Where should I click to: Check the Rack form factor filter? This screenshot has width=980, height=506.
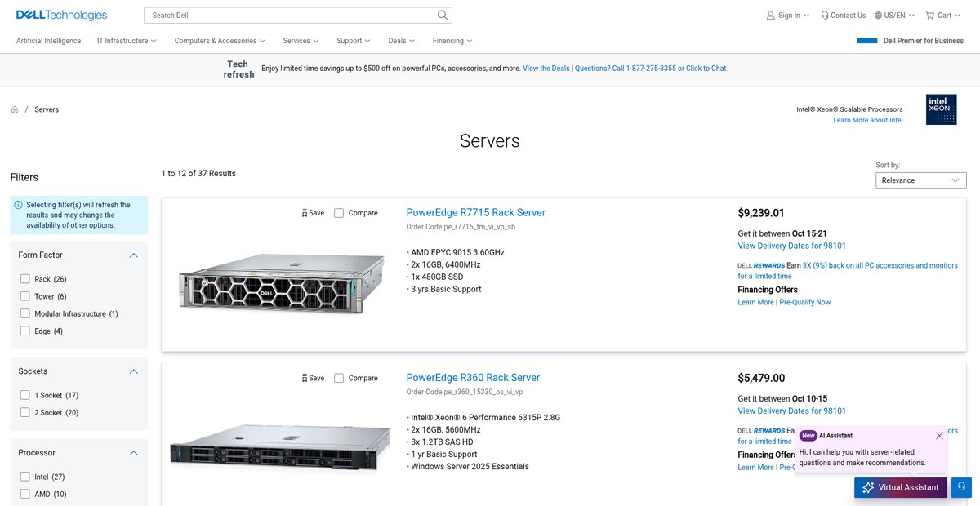click(25, 279)
